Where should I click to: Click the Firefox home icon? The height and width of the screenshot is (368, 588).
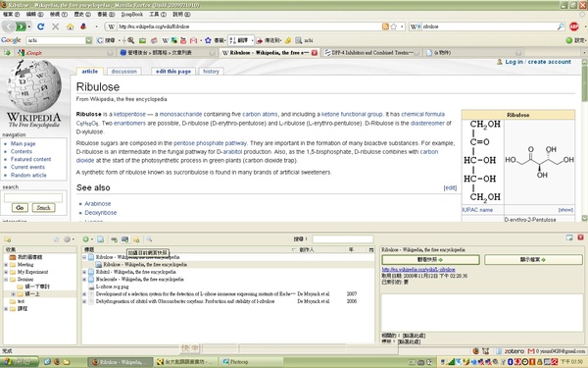coord(71,26)
